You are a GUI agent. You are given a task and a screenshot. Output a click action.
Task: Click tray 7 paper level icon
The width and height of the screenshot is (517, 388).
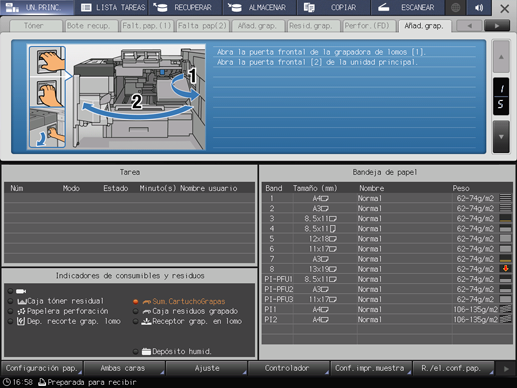[506, 259]
